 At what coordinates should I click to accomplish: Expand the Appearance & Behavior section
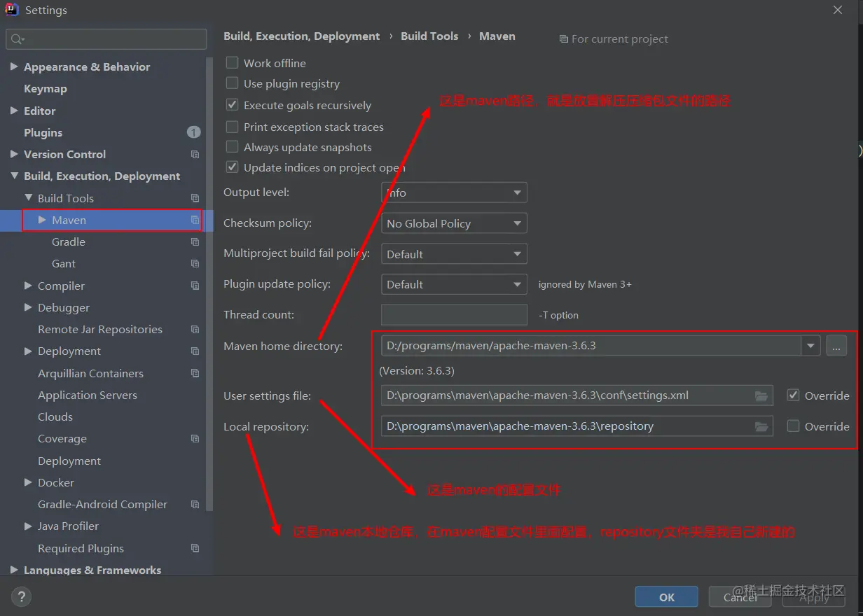pos(14,67)
